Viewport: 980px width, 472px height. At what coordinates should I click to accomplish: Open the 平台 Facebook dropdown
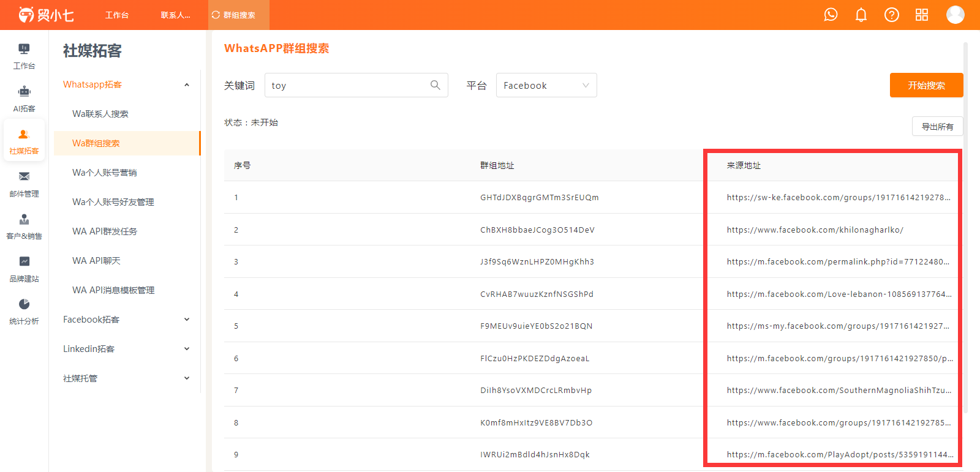[x=546, y=85]
